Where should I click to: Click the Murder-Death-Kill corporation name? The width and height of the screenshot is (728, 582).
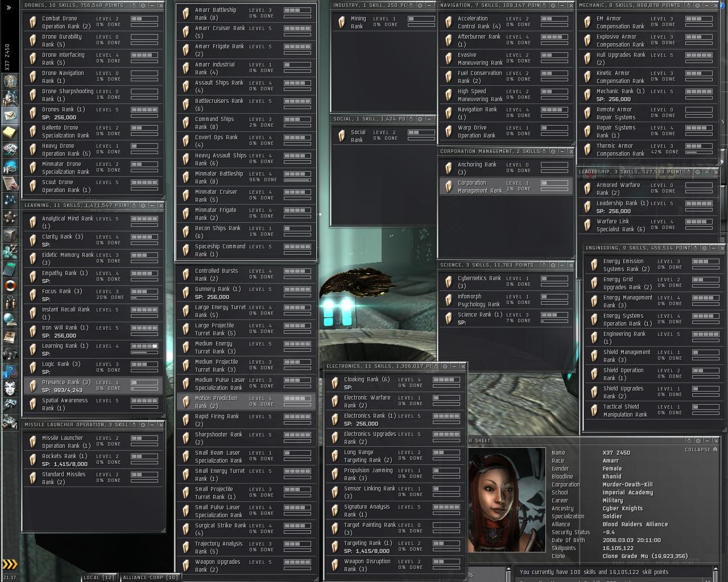(x=627, y=485)
